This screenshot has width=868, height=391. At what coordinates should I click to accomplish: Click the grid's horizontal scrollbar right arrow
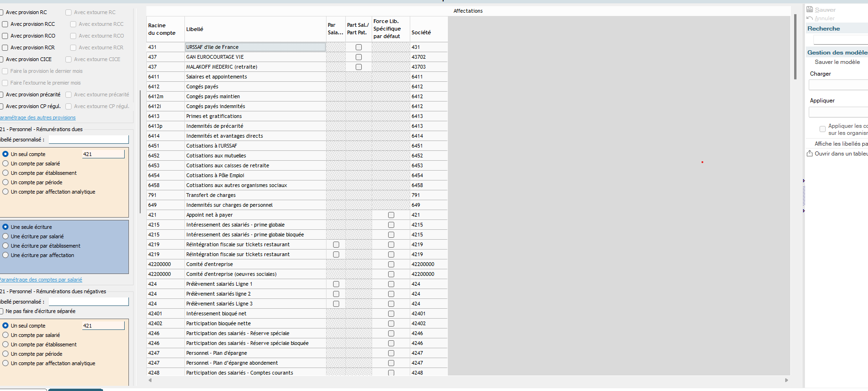[x=787, y=380]
